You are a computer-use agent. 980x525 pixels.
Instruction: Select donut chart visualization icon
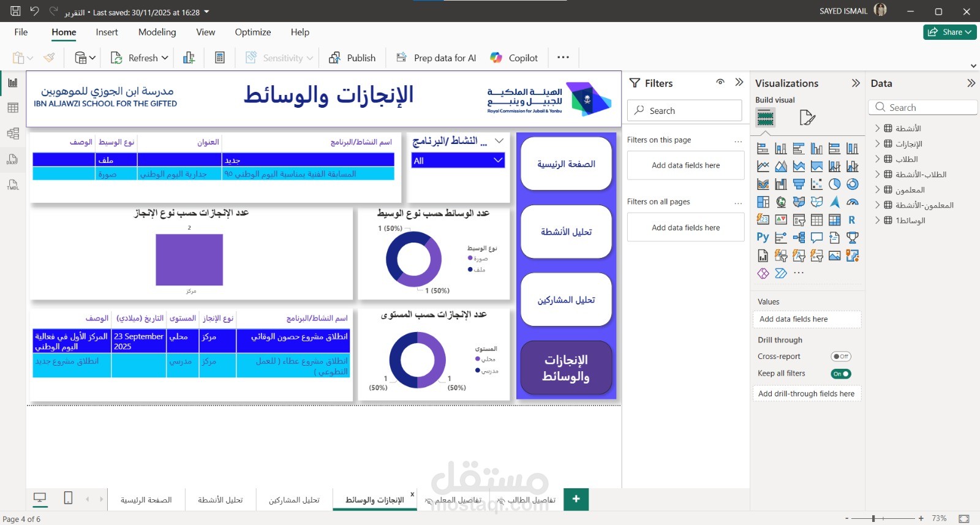pos(852,184)
